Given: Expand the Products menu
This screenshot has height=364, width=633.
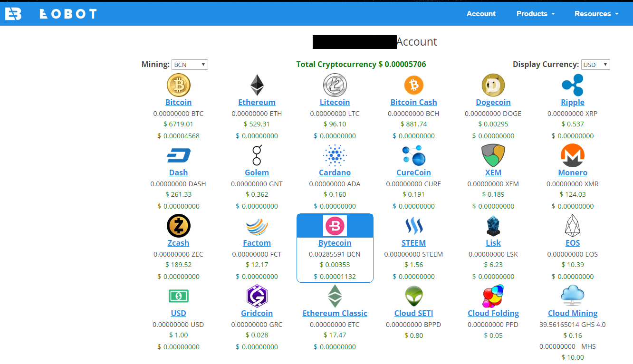Looking at the screenshot, I should [x=536, y=14].
